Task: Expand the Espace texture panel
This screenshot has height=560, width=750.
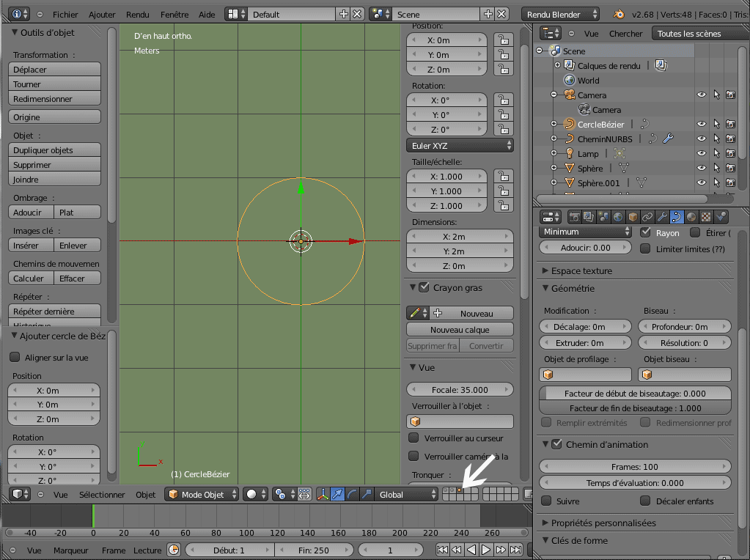Action: tap(545, 270)
